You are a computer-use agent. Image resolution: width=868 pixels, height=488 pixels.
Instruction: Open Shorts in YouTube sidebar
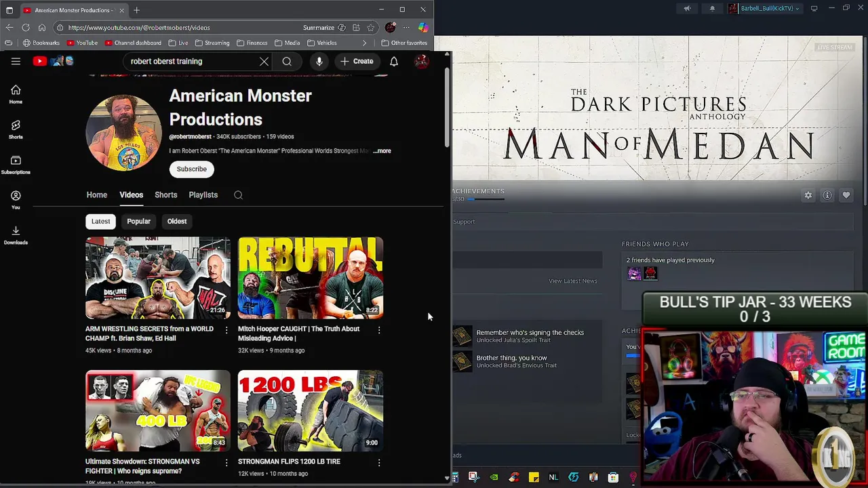pos(16,129)
